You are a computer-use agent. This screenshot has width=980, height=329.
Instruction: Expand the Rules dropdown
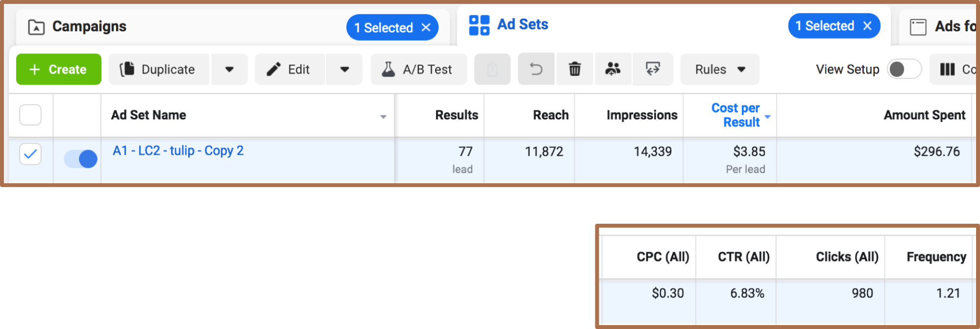pyautogui.click(x=719, y=70)
